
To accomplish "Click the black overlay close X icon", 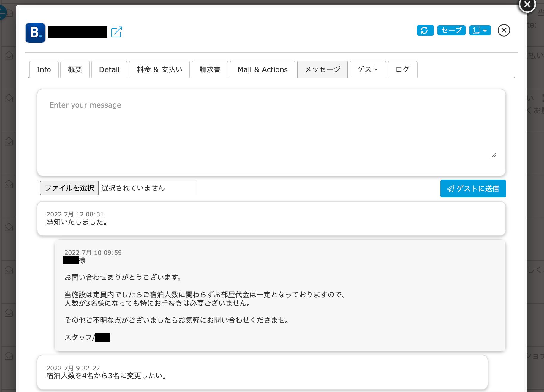I will tap(527, 5).
